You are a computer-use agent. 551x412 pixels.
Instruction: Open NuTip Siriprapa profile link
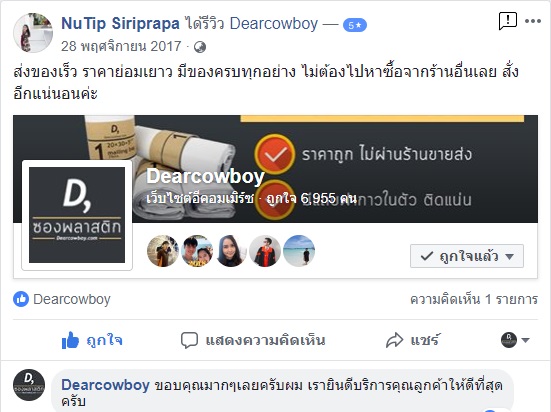120,24
